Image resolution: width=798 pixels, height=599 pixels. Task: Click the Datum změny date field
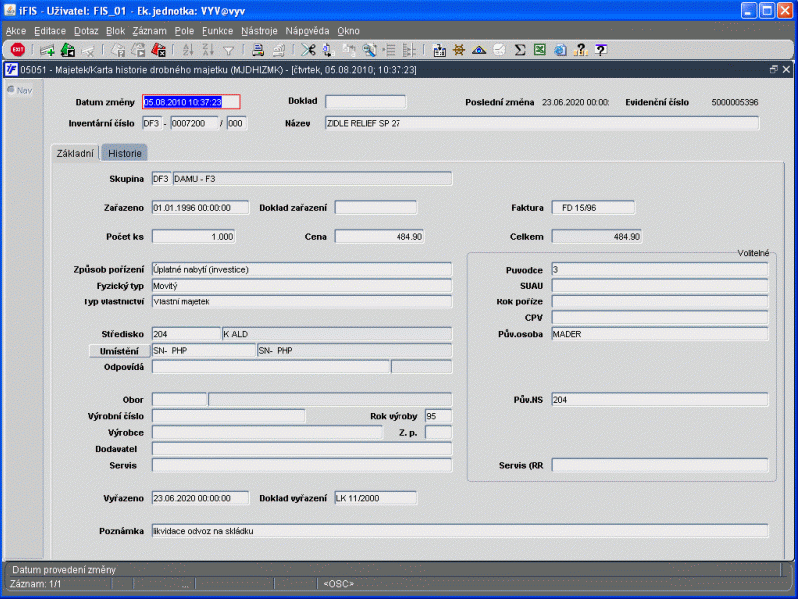click(191, 102)
